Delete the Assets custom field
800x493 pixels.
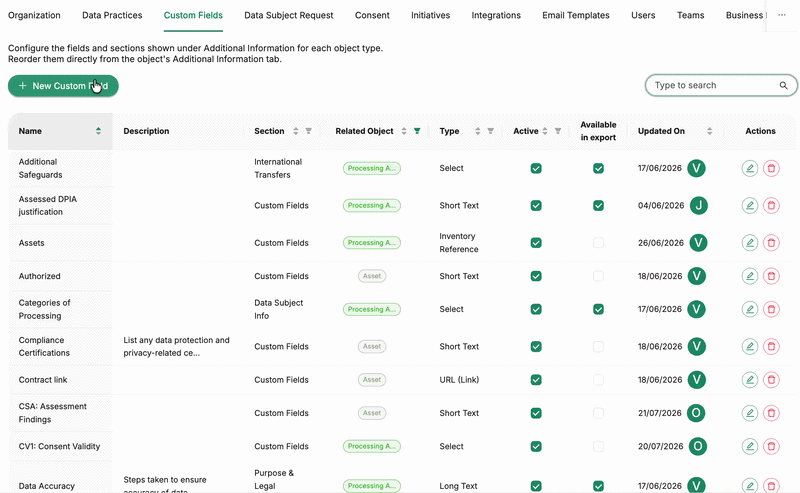(x=771, y=242)
